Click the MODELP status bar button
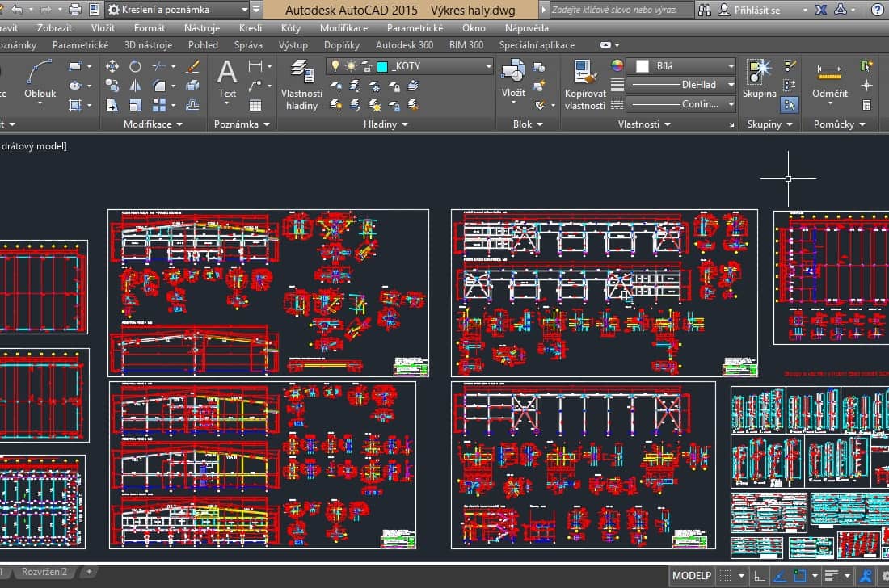Image resolution: width=889 pixels, height=588 pixels. pos(690,575)
